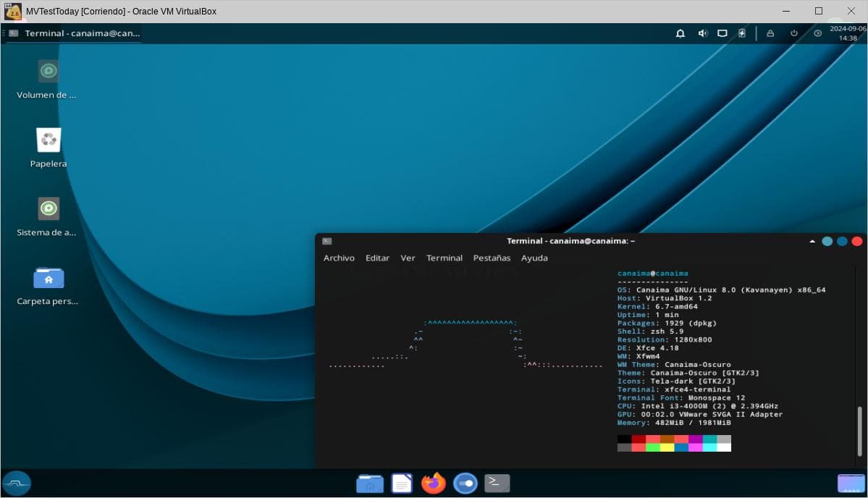Click the 'Terminal Font: Monospace 12' line
This screenshot has height=498, width=868.
point(681,398)
